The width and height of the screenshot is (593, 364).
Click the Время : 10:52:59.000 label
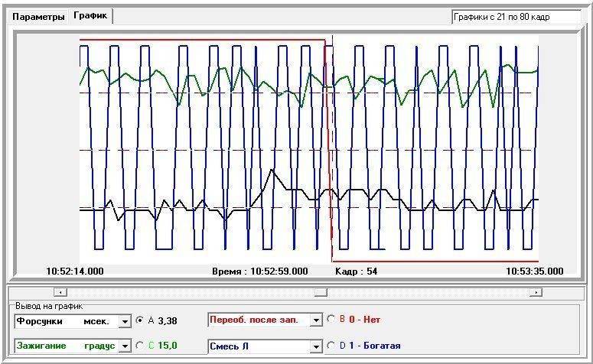click(x=259, y=271)
